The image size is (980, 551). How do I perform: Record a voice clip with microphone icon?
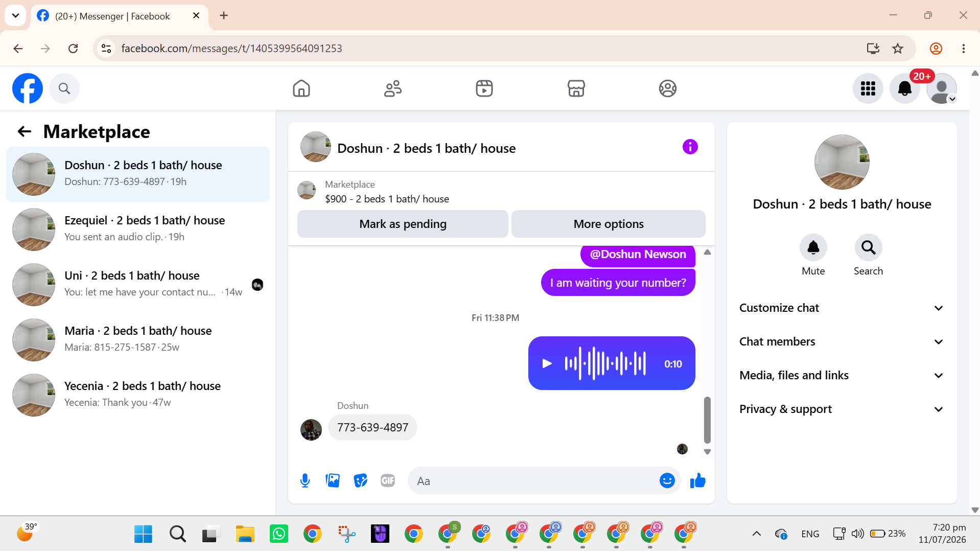[x=305, y=480]
